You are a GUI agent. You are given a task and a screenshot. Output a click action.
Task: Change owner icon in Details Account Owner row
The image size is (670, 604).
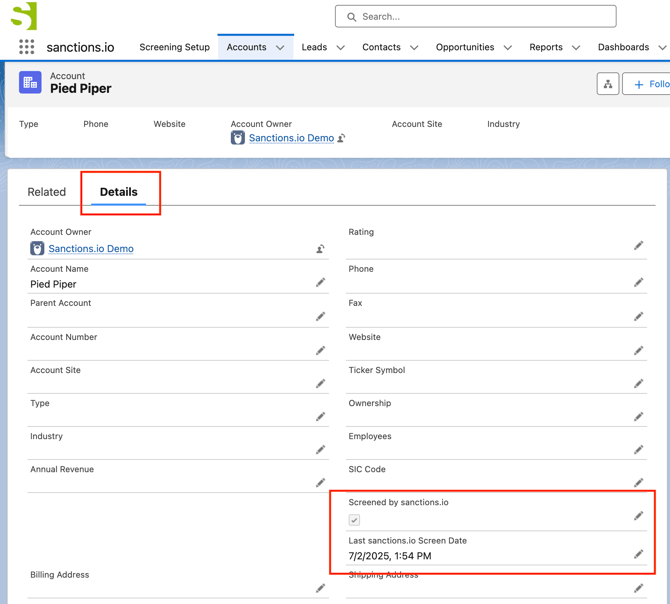(x=320, y=249)
